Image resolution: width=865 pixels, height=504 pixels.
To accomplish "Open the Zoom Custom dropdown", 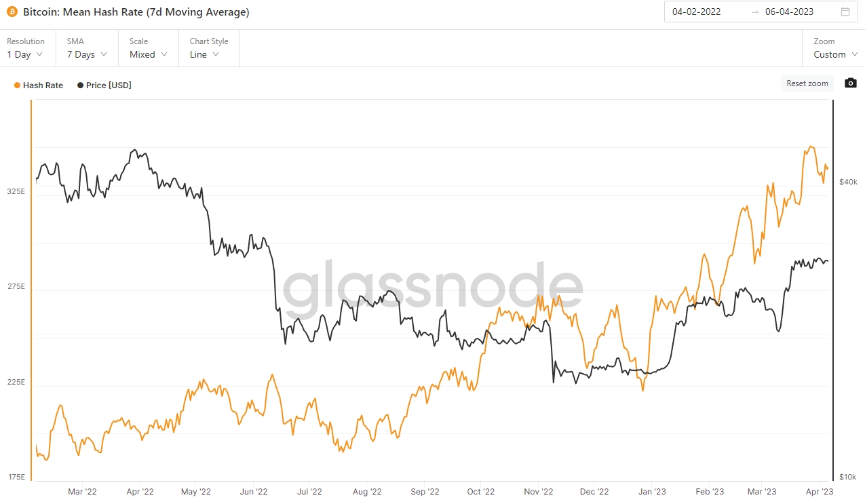I will (x=834, y=54).
